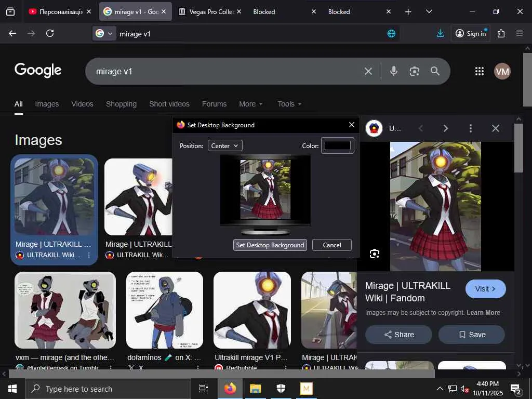Screen dimensions: 532x399
Task: Open preview panel three-dot options menu
Action: point(470,128)
